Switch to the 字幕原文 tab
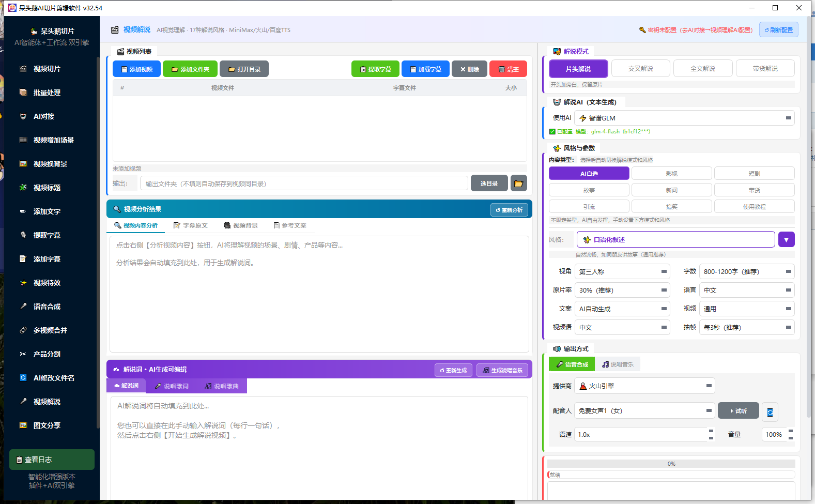The image size is (815, 504). click(x=191, y=225)
